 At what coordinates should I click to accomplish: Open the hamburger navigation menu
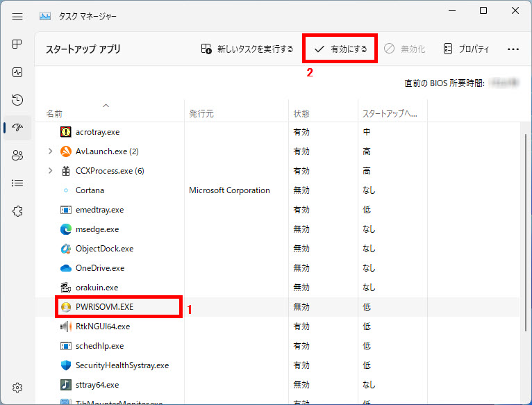pyautogui.click(x=18, y=15)
